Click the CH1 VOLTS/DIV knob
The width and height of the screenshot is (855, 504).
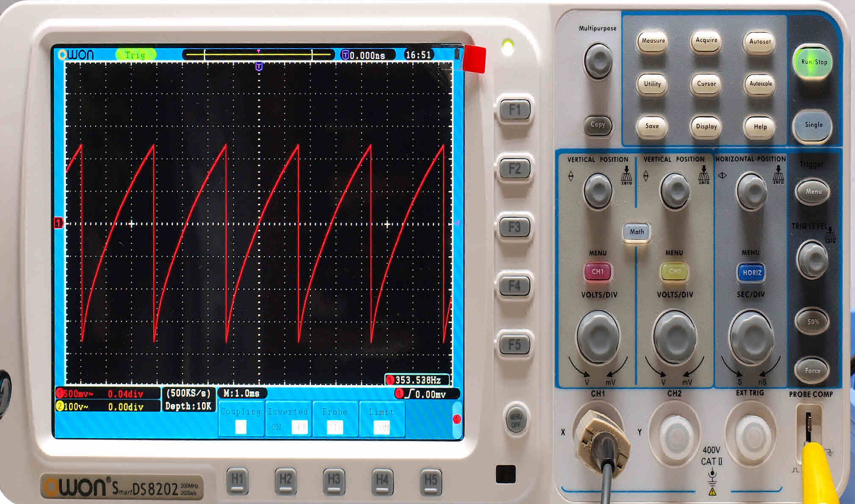[598, 337]
